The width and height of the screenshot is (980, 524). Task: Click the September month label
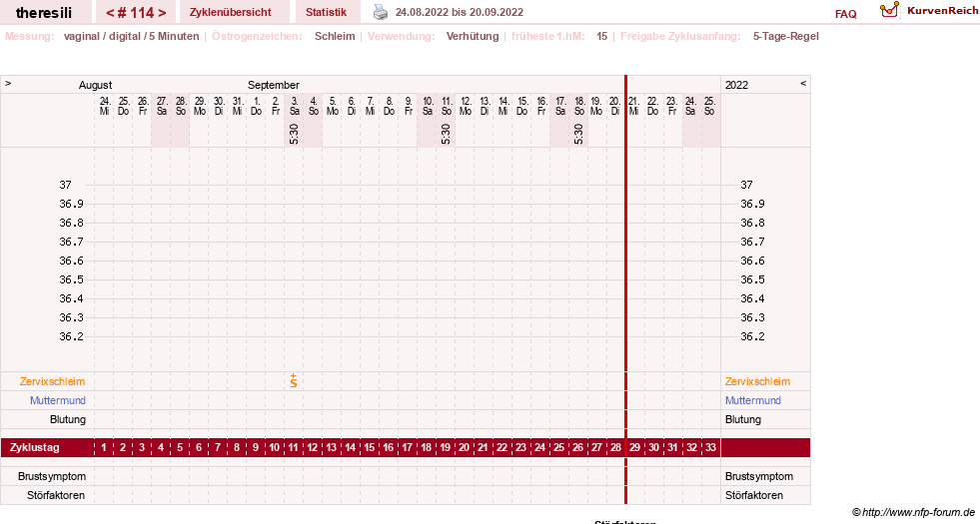tap(273, 85)
